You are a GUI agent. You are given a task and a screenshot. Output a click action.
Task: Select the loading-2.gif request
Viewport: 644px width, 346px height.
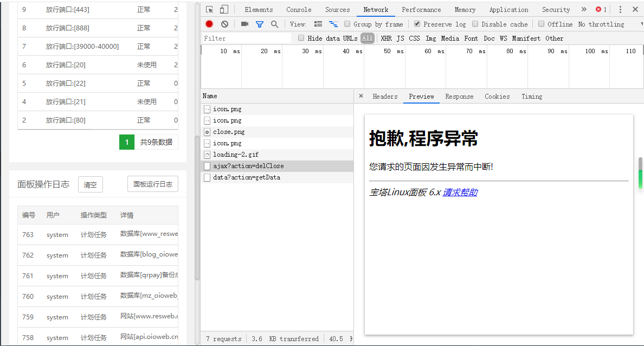click(277, 155)
